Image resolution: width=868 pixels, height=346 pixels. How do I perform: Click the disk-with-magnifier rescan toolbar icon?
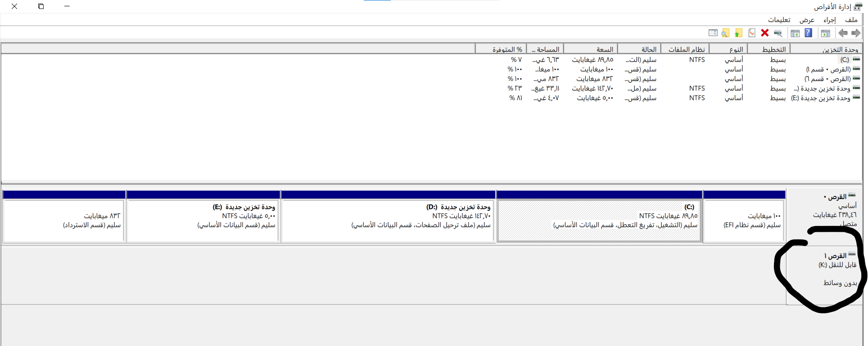coord(778,33)
